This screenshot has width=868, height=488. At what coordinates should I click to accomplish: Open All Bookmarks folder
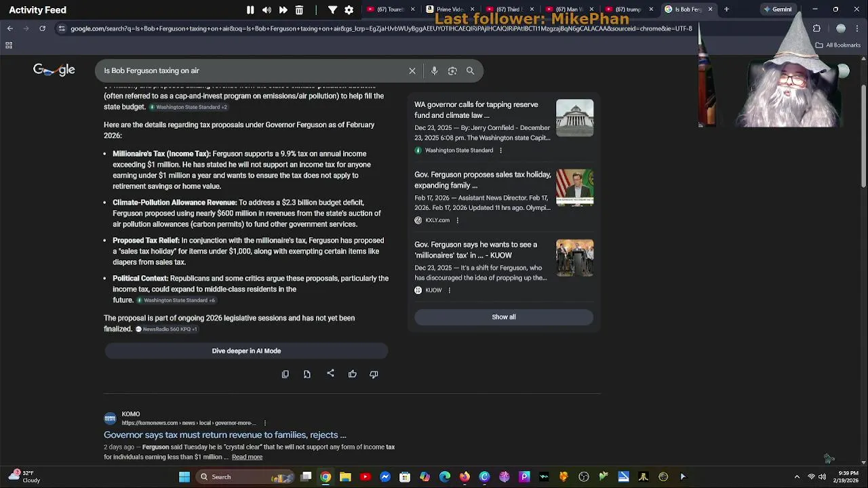tap(838, 45)
